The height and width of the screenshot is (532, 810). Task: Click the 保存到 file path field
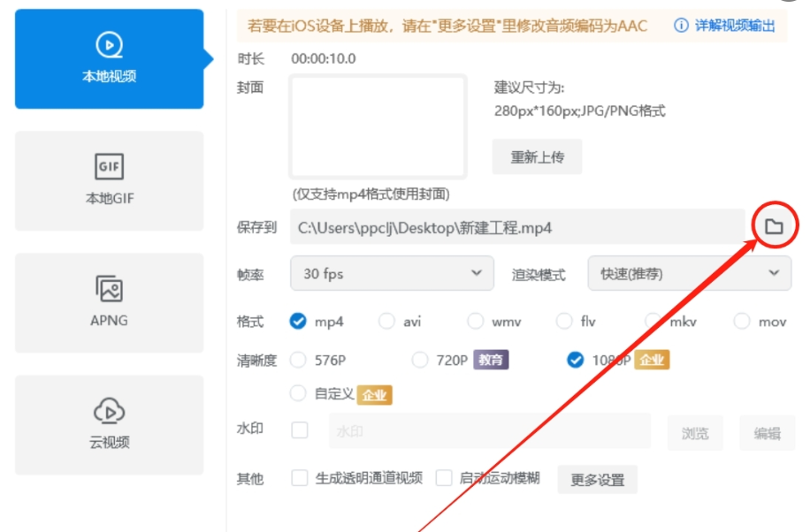[517, 227]
